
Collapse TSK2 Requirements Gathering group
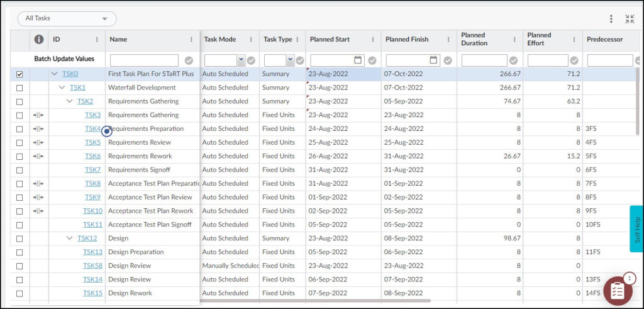69,101
